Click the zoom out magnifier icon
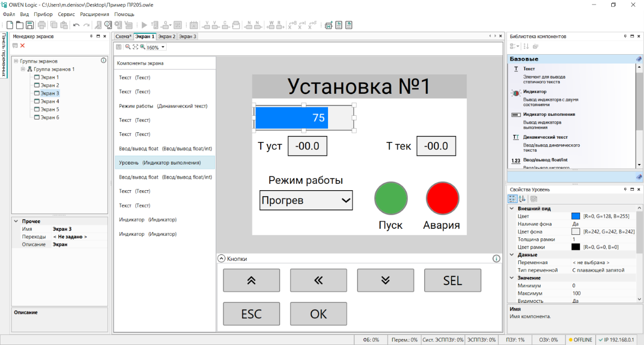Screen dimensions: 644x345 point(127,47)
